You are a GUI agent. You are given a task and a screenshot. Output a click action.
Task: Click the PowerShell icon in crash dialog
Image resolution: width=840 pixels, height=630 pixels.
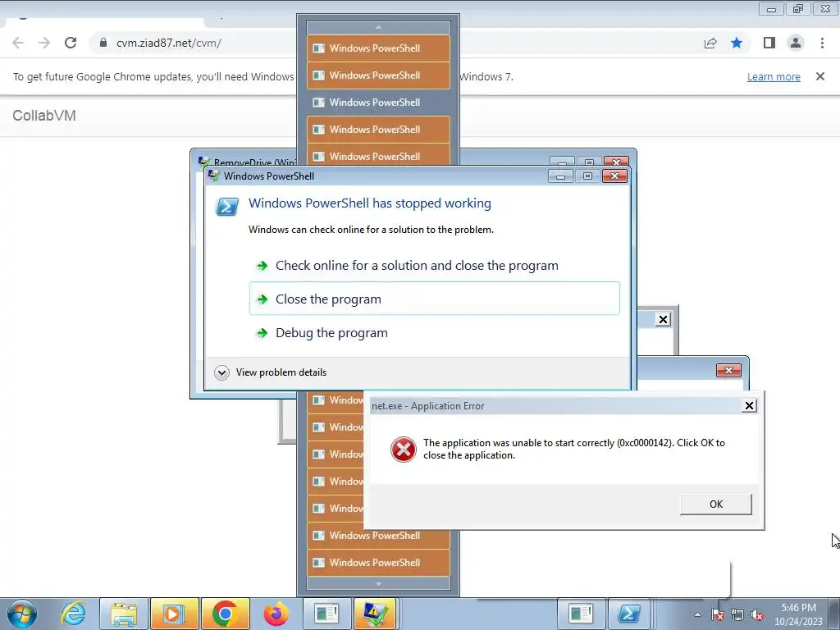(226, 206)
